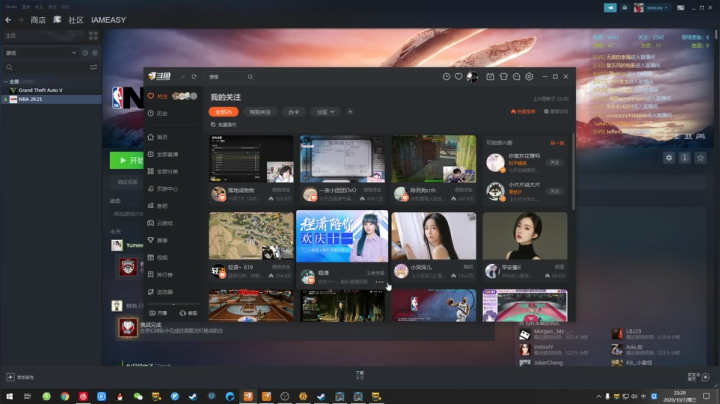Click Steam game settings gear icon

pos(669,158)
